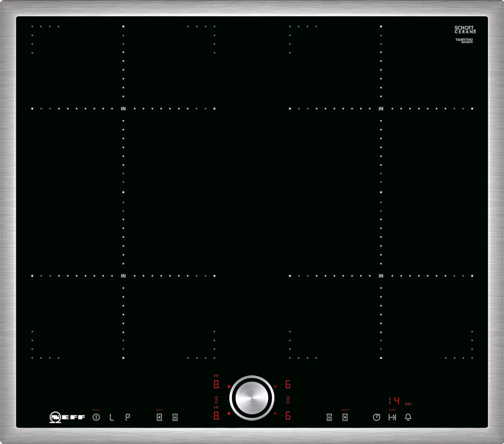The image size is (504, 444).
Task: Tap the 14 min timer readout
Action: (x=394, y=401)
